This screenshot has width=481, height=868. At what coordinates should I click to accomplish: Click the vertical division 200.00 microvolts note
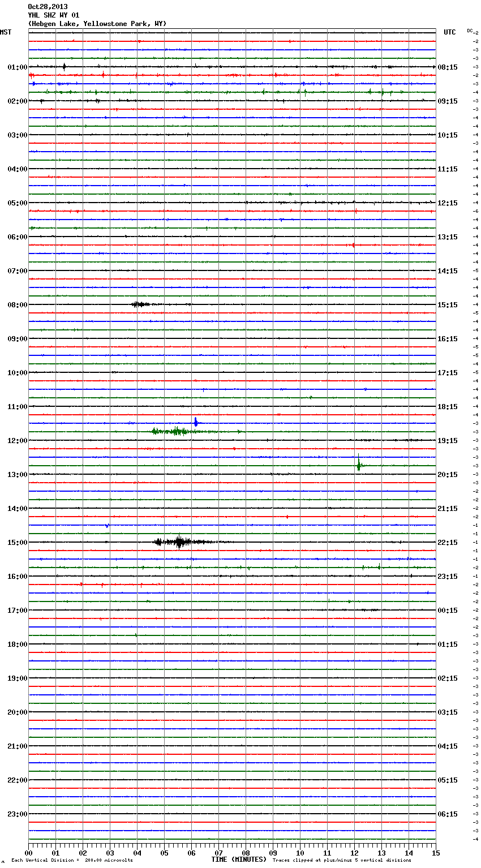click(x=72, y=860)
